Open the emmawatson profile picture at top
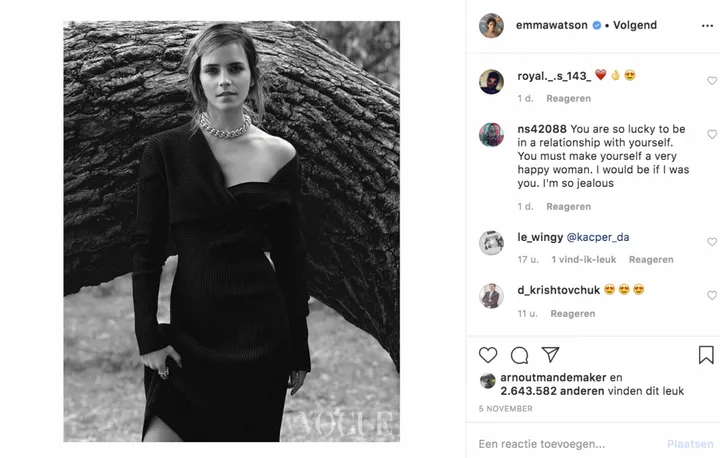Screen dimensions: 720x458 pyautogui.click(x=491, y=26)
